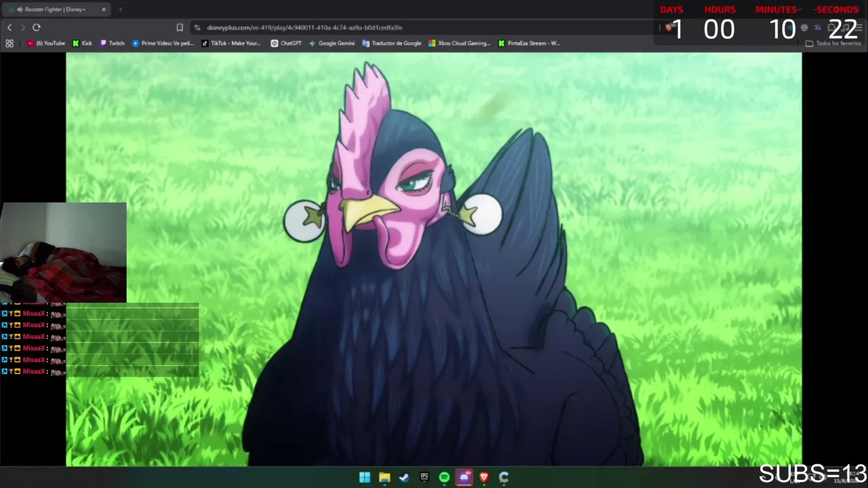Open the Todos los favoritos folder

(x=833, y=43)
